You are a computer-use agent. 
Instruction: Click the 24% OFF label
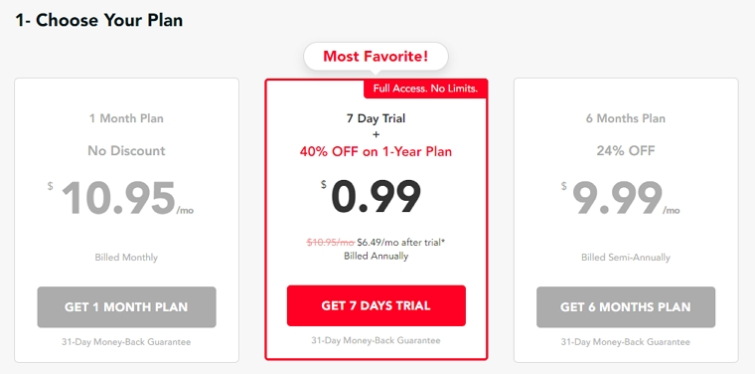pos(625,151)
